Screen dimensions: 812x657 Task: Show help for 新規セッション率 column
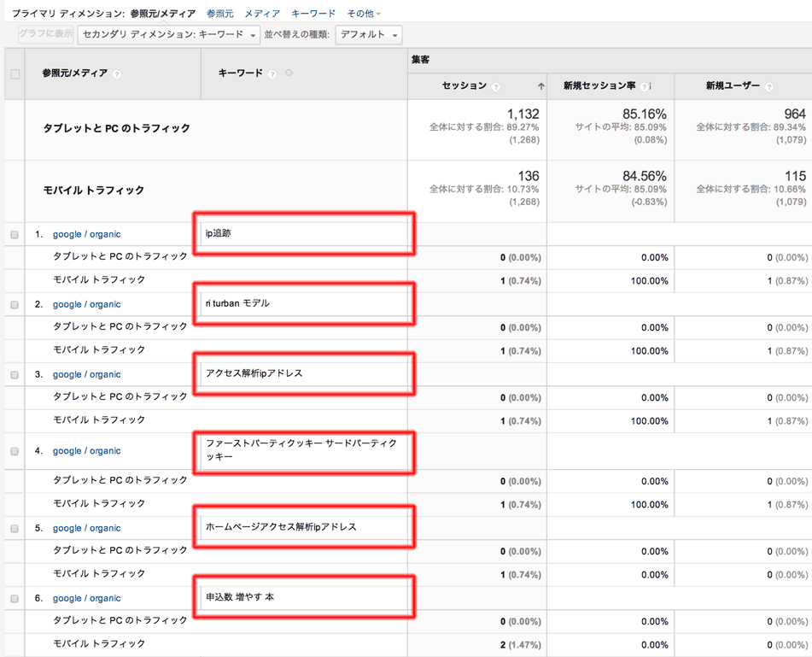click(645, 86)
